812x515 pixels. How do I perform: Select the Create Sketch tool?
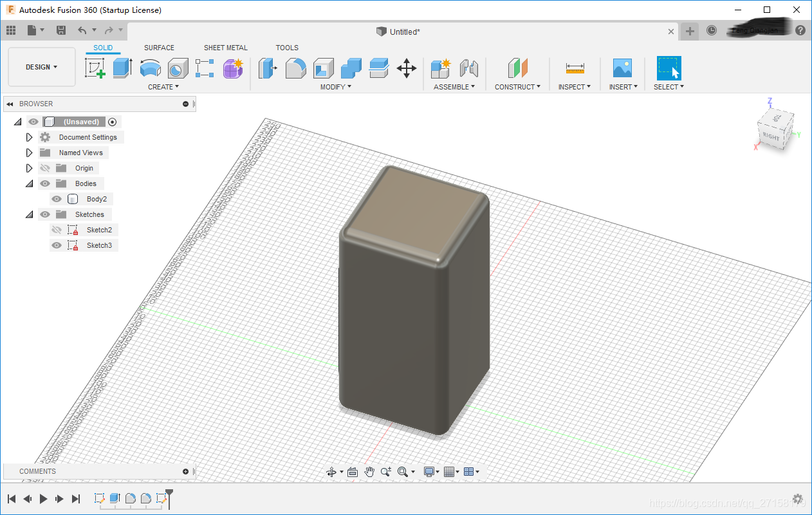95,68
